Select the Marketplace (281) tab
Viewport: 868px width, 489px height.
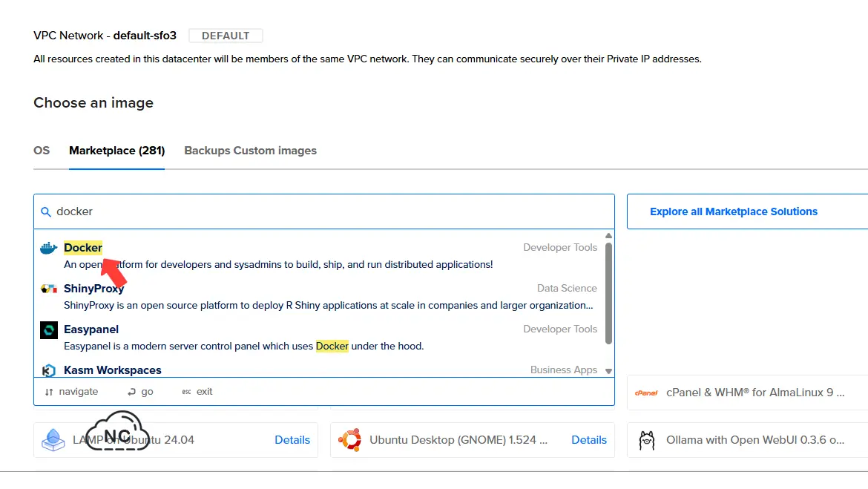[116, 151]
